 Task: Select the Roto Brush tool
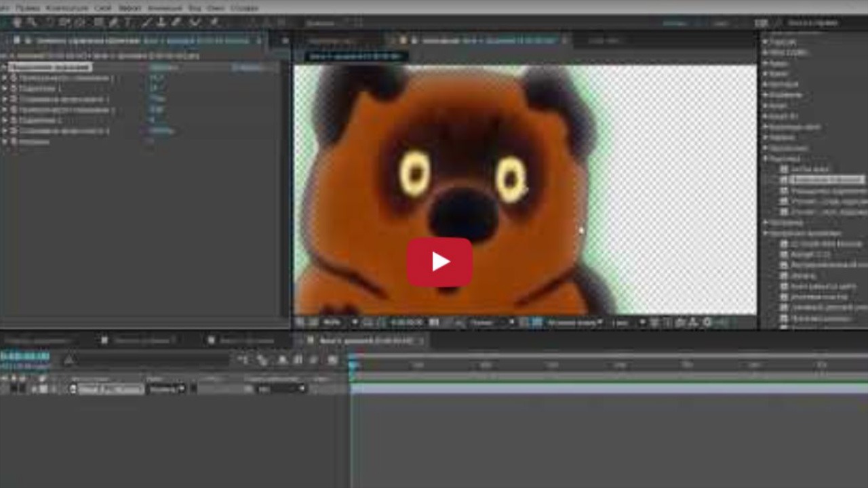click(195, 22)
